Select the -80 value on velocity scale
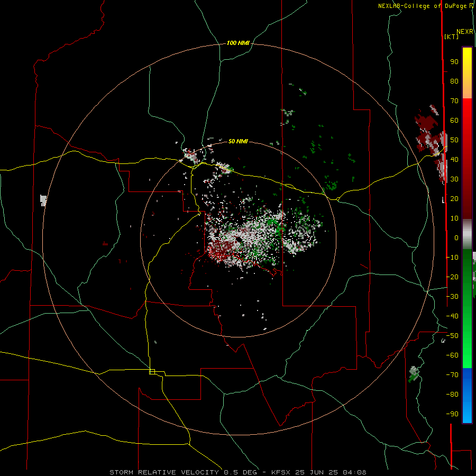 (x=452, y=395)
